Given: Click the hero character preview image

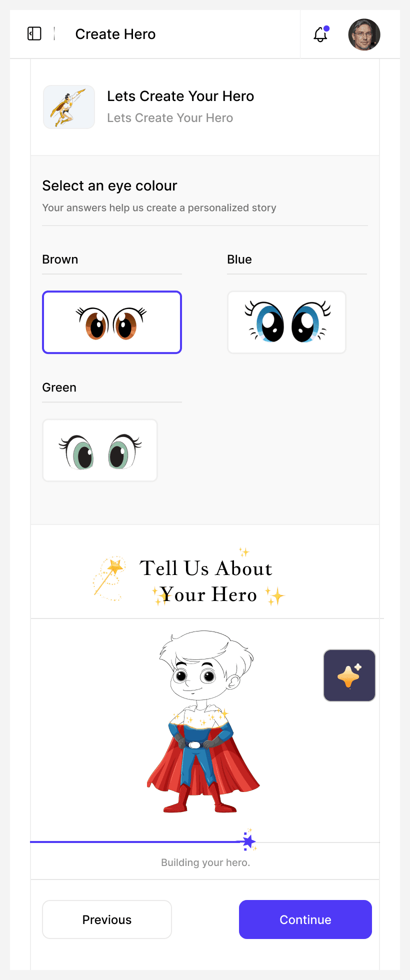Looking at the screenshot, I should pyautogui.click(x=203, y=721).
